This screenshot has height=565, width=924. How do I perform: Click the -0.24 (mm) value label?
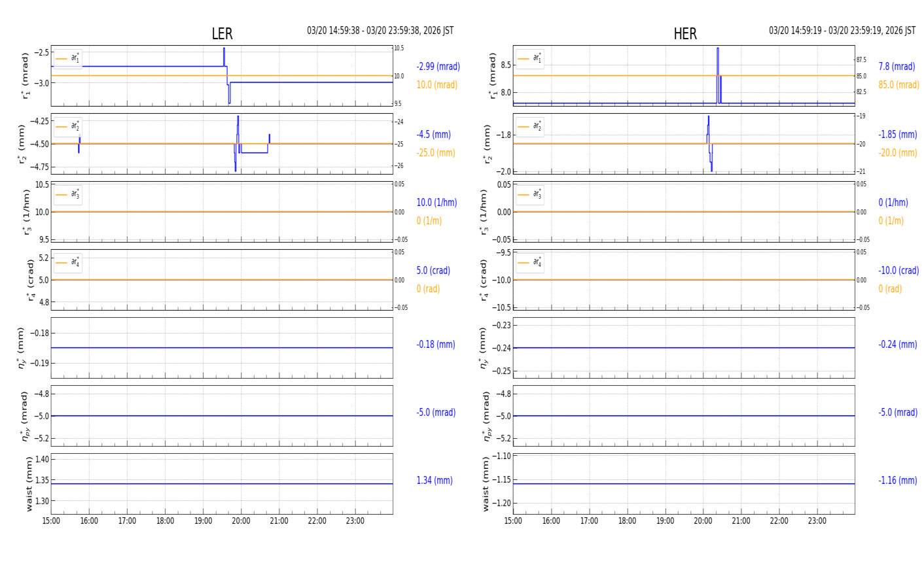point(897,345)
